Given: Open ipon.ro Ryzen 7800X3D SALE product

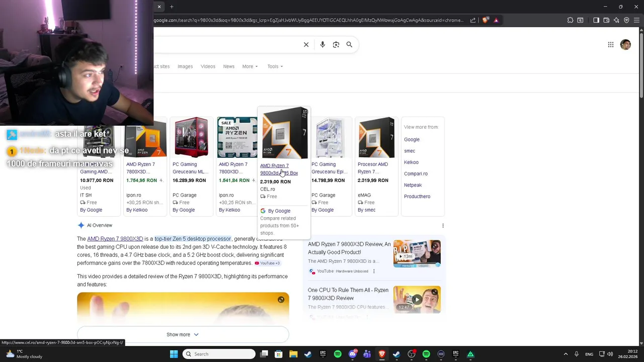Looking at the screenshot, I should 237,166.
